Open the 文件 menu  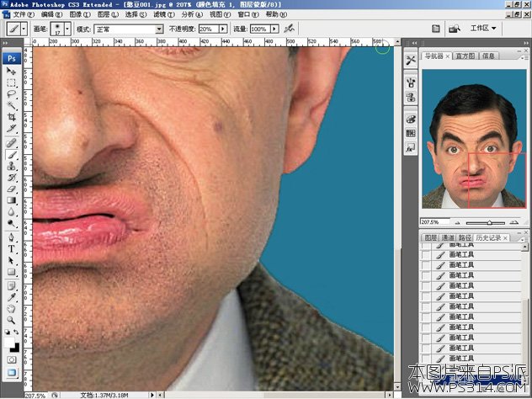pyautogui.click(x=24, y=14)
